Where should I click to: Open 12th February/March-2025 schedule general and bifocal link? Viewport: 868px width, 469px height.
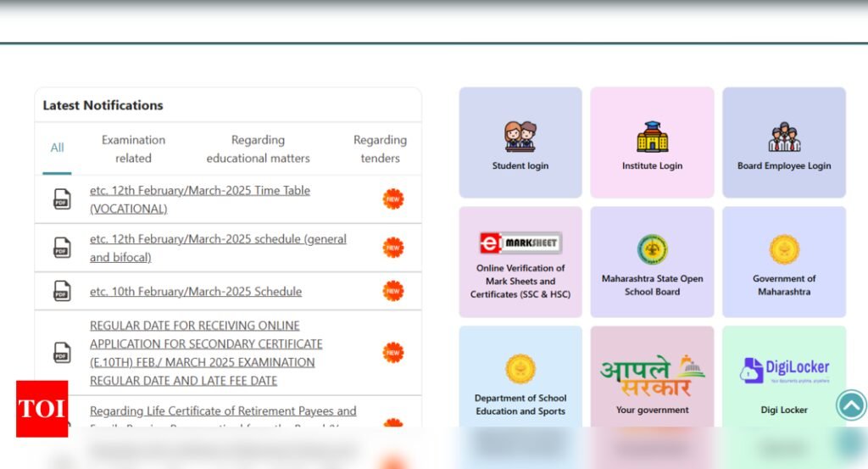pos(218,248)
